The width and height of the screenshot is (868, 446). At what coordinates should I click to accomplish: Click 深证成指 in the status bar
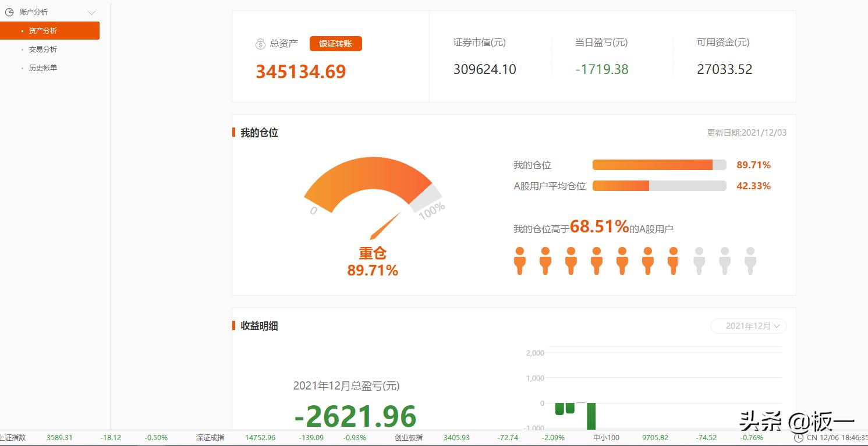[210, 438]
